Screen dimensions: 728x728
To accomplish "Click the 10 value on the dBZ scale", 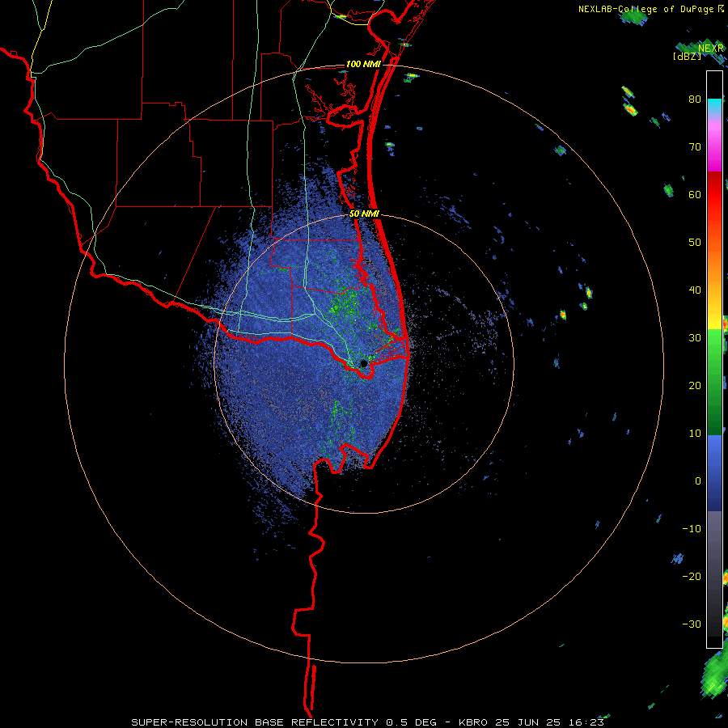I will pyautogui.click(x=695, y=434).
